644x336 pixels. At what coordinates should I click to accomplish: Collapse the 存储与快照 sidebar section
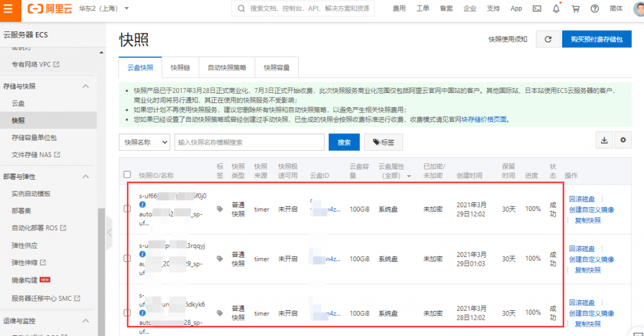[x=86, y=86]
